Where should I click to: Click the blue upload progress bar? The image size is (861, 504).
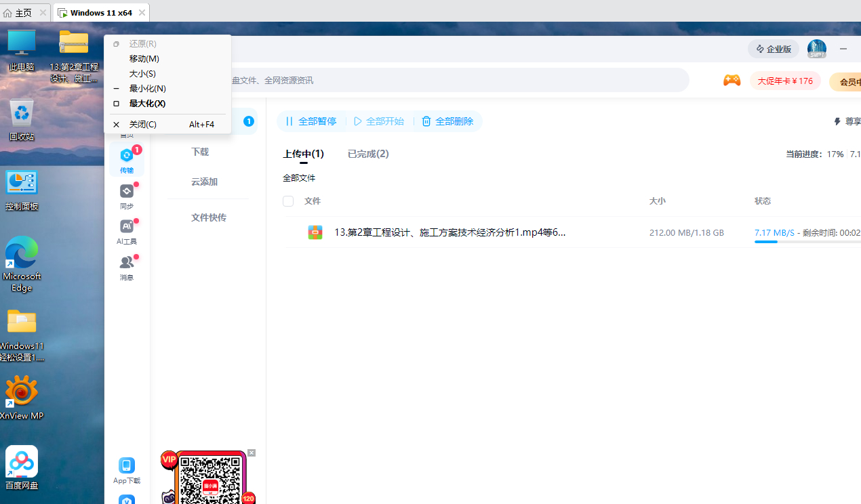(x=766, y=242)
